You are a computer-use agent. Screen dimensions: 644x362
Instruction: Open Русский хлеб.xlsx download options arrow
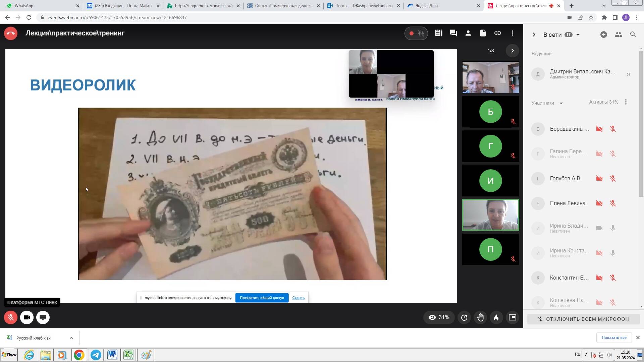(71, 338)
